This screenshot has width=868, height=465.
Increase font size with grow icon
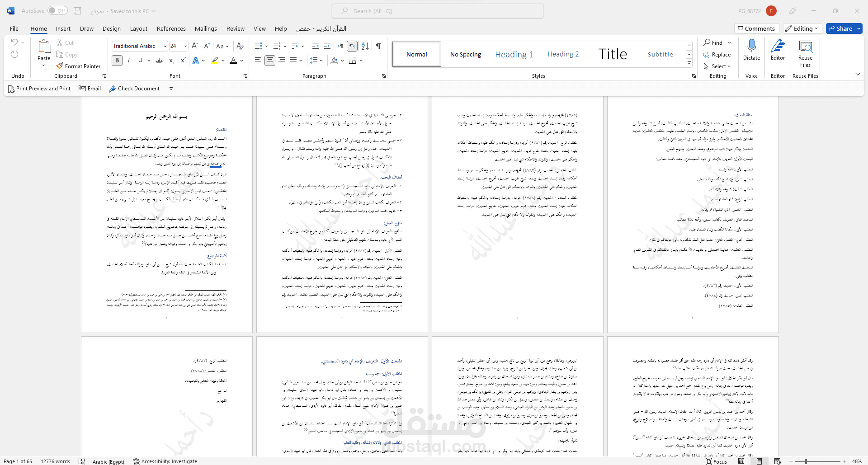195,46
